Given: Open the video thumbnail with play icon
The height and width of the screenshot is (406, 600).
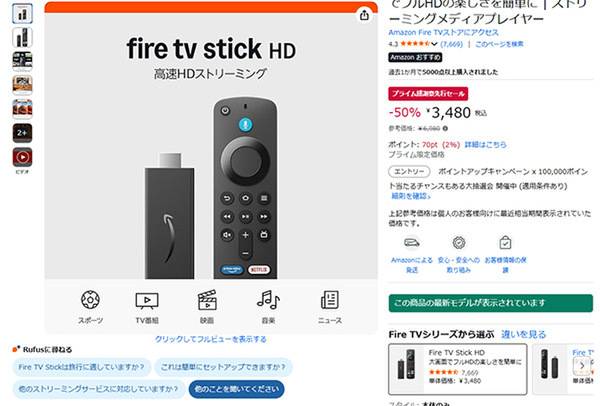Looking at the screenshot, I should click(22, 157).
